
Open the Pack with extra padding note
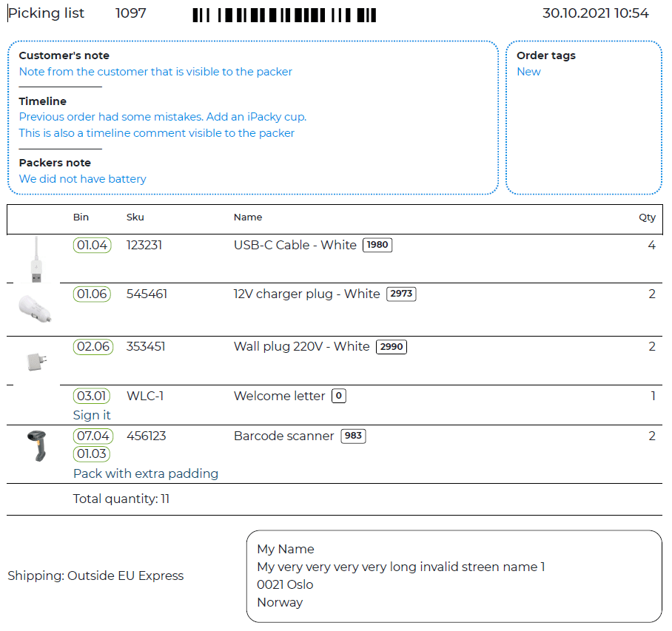coord(146,473)
